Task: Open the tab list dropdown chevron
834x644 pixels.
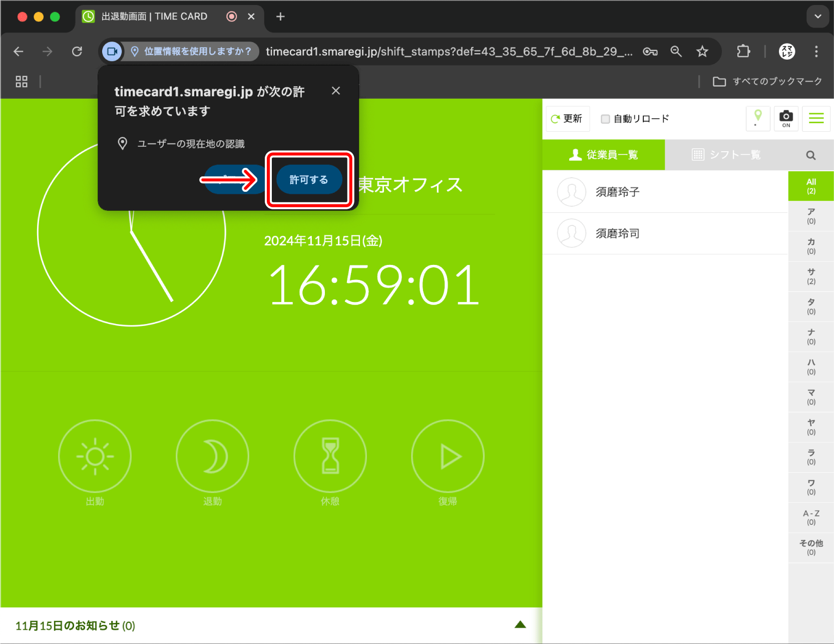Action: tap(817, 17)
